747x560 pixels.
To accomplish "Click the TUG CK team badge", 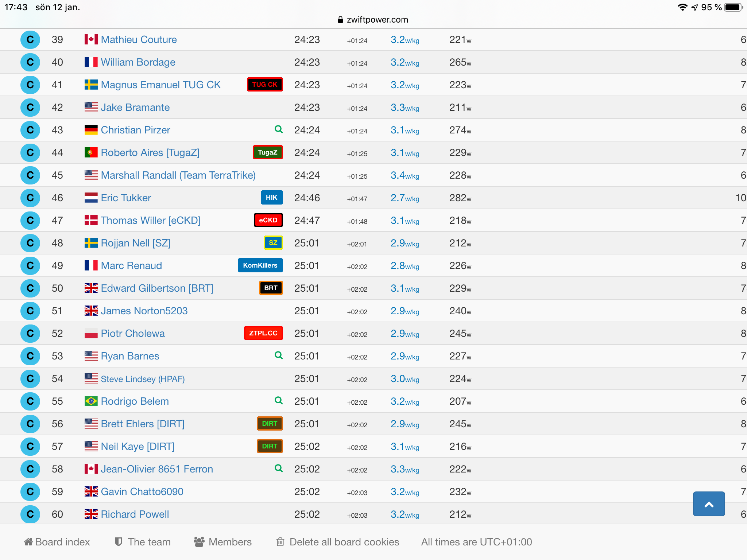I will [265, 85].
